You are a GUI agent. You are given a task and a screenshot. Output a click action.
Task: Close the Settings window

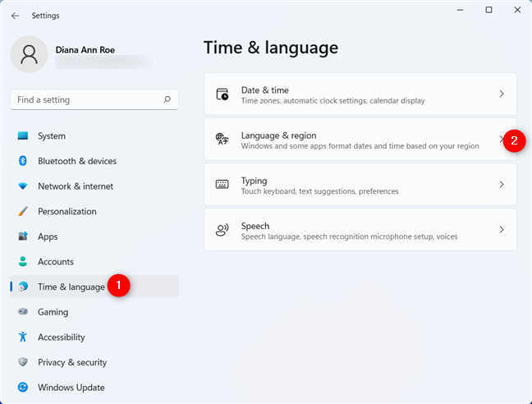tap(517, 10)
